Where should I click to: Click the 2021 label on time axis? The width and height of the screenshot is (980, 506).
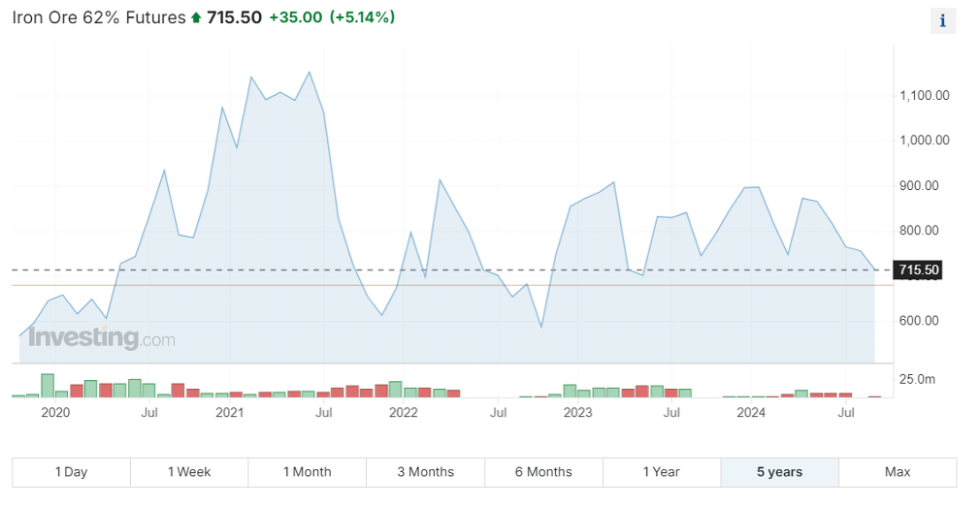pyautogui.click(x=229, y=413)
